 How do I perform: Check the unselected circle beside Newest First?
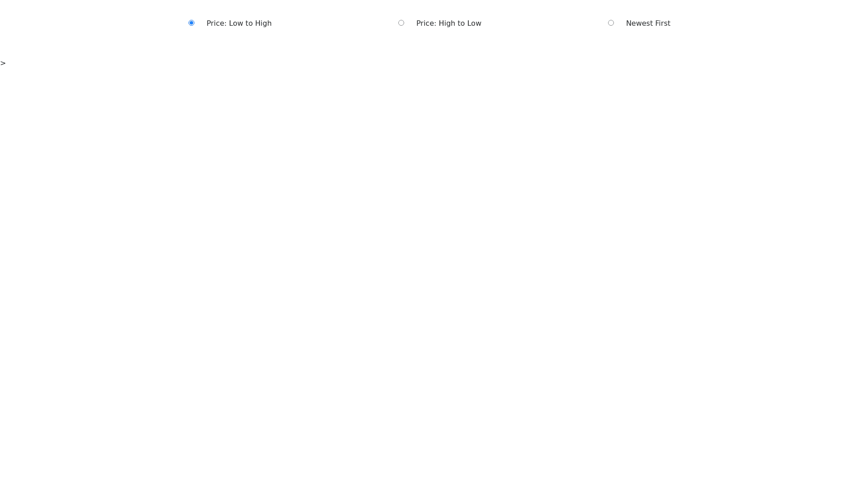[611, 23]
